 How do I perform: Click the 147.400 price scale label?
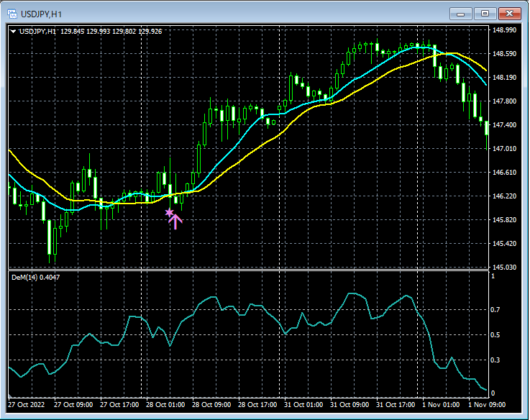504,125
